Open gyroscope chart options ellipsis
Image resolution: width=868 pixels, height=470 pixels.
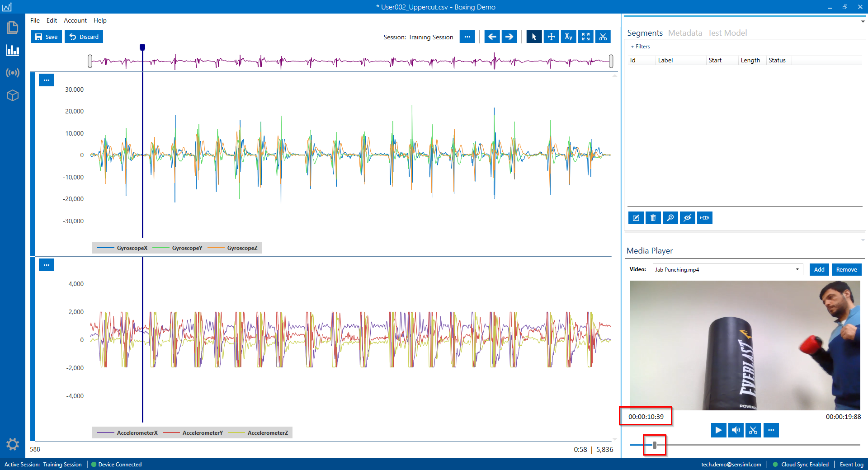[47, 80]
